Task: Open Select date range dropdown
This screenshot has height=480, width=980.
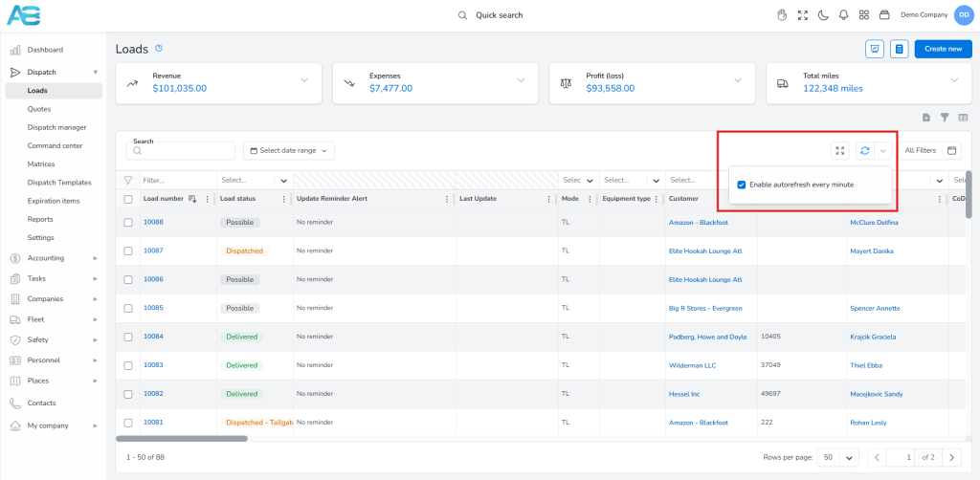Action: click(x=289, y=150)
